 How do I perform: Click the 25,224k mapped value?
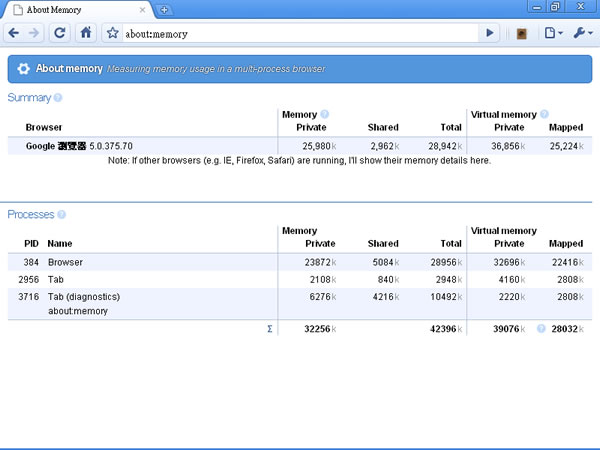tap(567, 146)
